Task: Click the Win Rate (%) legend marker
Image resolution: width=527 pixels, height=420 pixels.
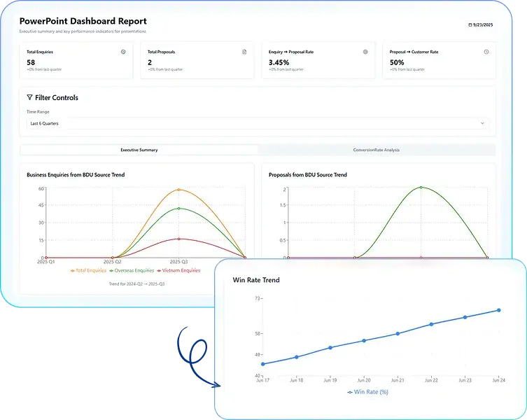Action: pyautogui.click(x=350, y=392)
